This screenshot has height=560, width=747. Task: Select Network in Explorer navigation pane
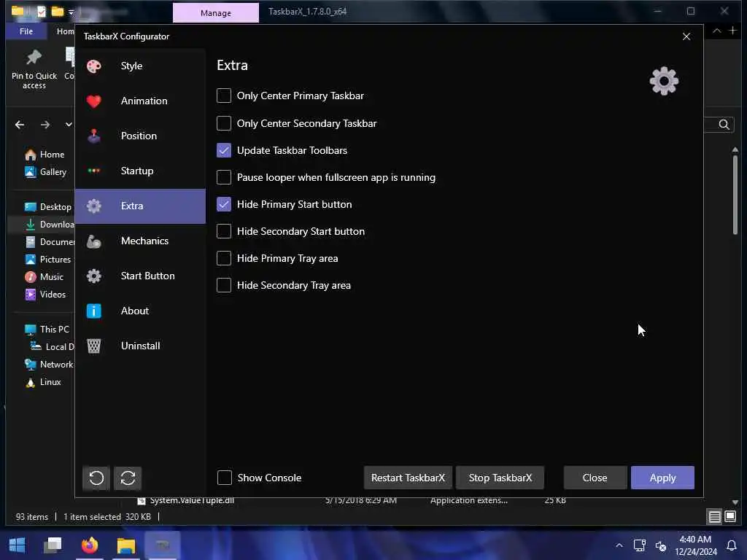[49, 365]
